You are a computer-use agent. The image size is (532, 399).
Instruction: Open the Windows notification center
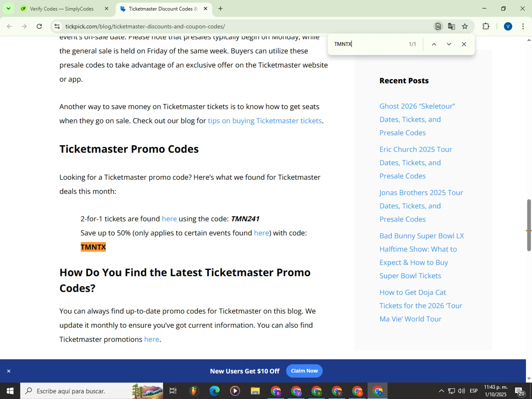pos(520,391)
